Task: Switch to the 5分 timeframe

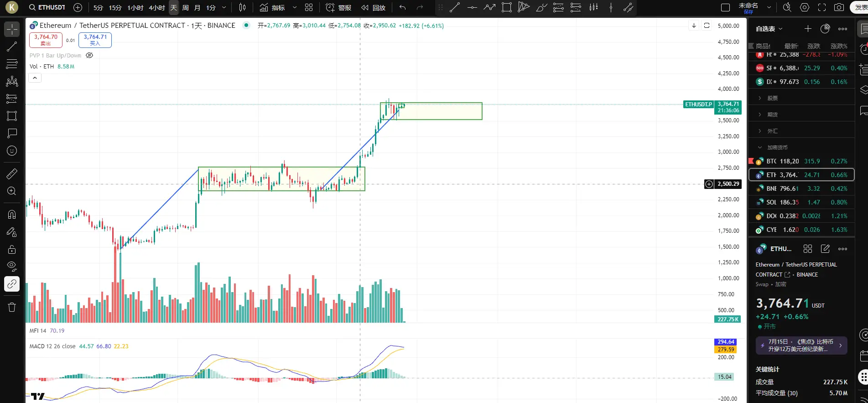Action: (x=98, y=8)
